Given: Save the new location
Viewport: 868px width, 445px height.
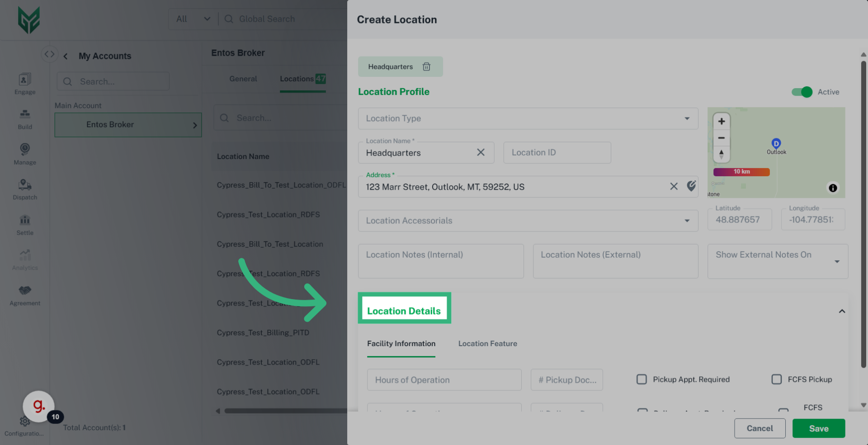Looking at the screenshot, I should tap(818, 428).
